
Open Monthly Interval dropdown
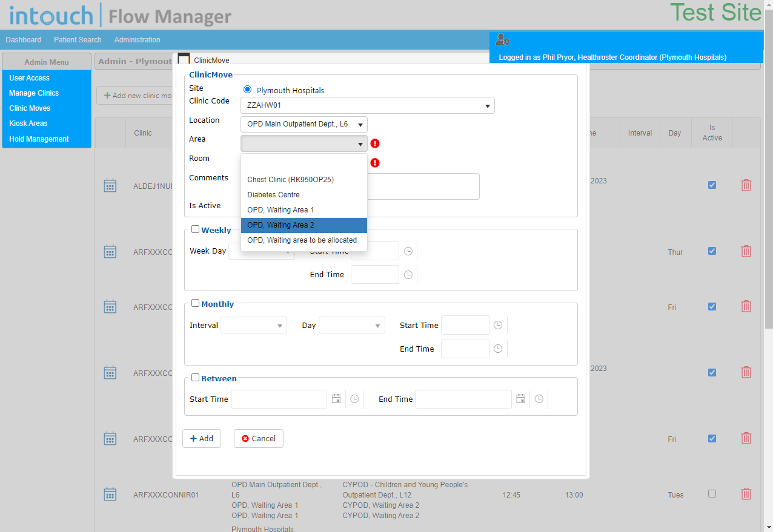click(x=254, y=326)
